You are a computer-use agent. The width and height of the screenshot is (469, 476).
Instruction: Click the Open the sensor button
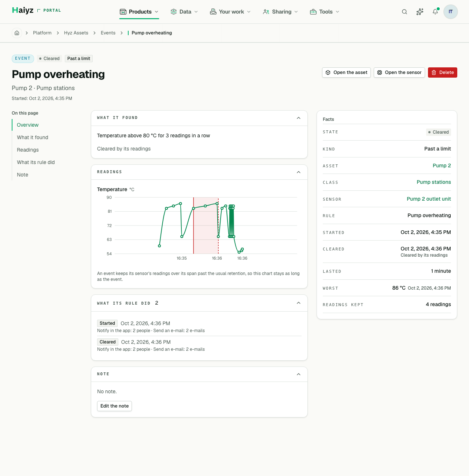pos(399,72)
